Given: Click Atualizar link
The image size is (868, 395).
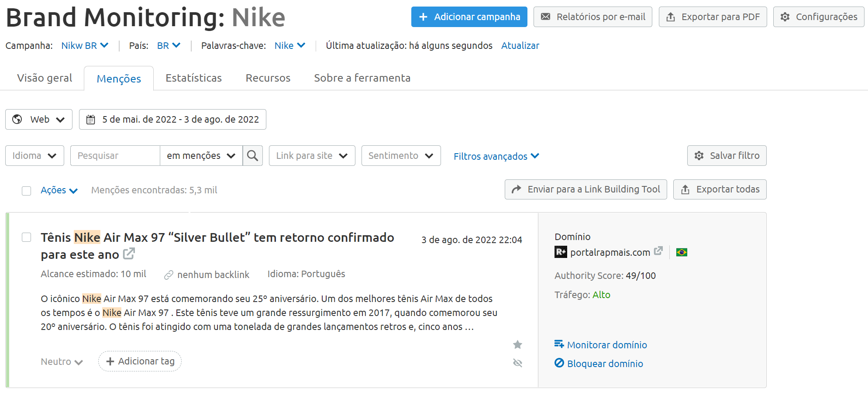Looking at the screenshot, I should tap(520, 45).
